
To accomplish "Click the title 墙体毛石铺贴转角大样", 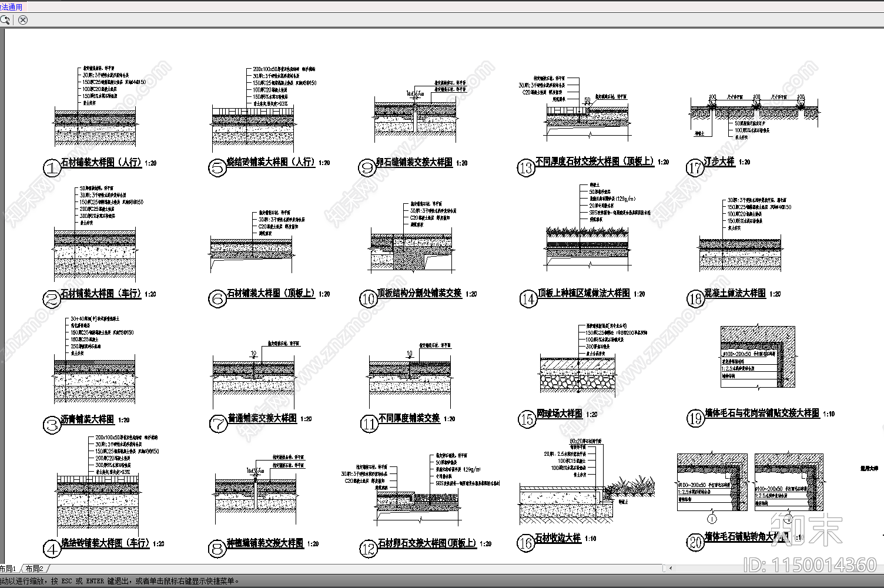I will [747, 537].
